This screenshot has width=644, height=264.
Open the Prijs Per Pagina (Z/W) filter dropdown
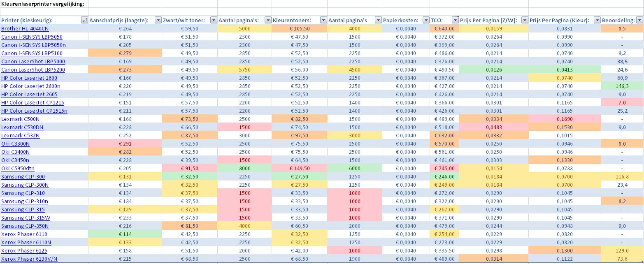pos(525,20)
